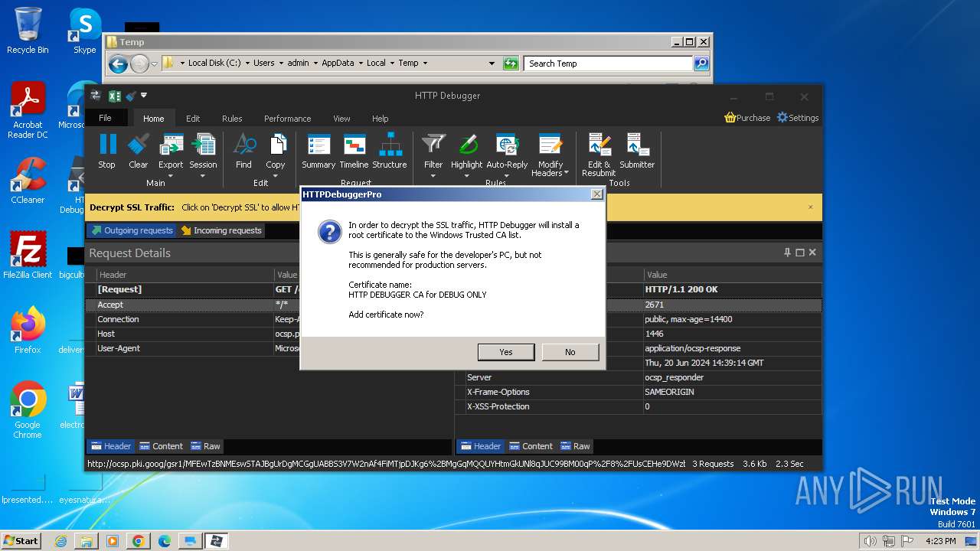Viewport: 980px width, 551px height.
Task: Select the Outgoing requests tab
Action: (132, 230)
